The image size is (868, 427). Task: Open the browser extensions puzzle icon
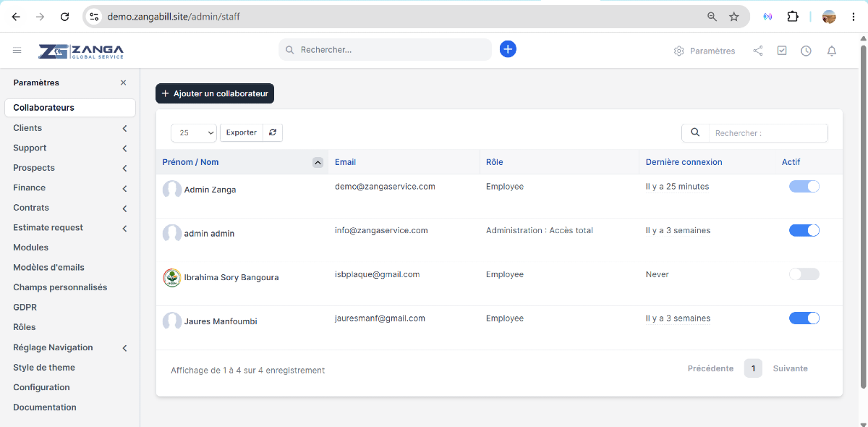point(792,16)
